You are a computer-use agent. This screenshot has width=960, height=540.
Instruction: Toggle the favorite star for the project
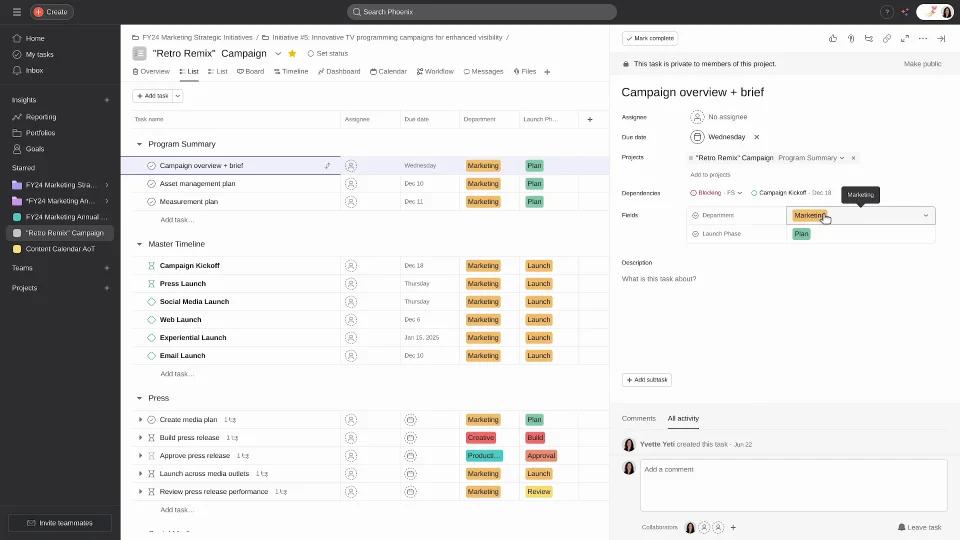pos(292,53)
